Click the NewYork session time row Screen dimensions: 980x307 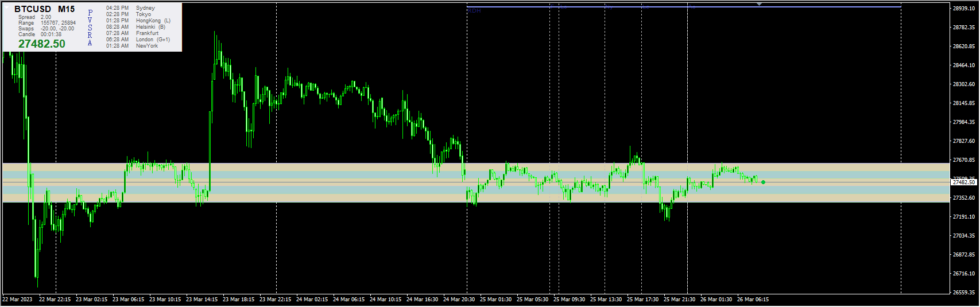click(x=132, y=46)
